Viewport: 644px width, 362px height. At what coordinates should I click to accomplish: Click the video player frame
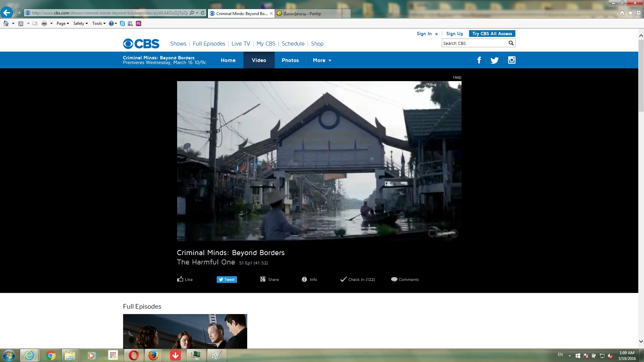coord(319,161)
